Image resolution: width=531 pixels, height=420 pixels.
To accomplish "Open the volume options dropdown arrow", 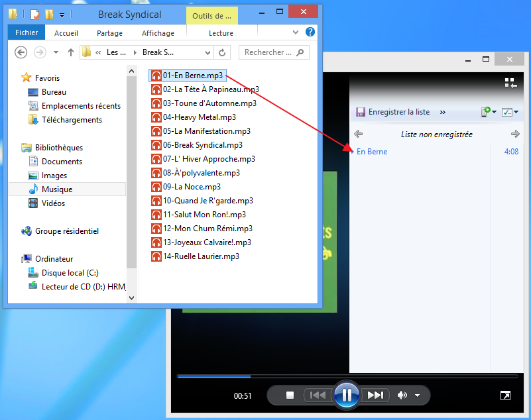I will (416, 395).
